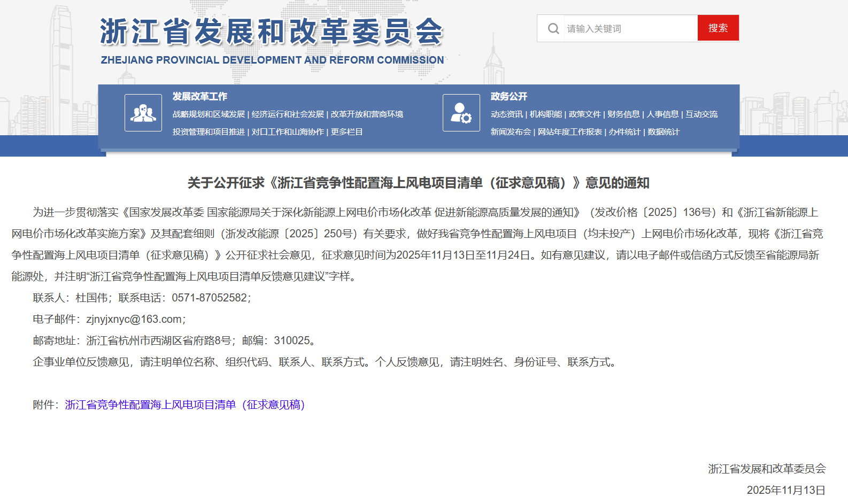Open 动态资讯 news link
Viewport: 848px width, 504px height.
click(x=507, y=114)
